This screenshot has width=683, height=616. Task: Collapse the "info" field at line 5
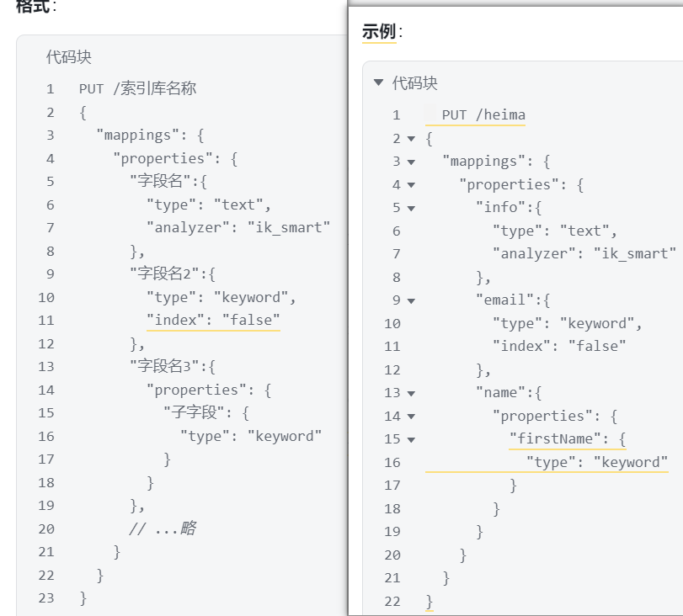pyautogui.click(x=411, y=208)
